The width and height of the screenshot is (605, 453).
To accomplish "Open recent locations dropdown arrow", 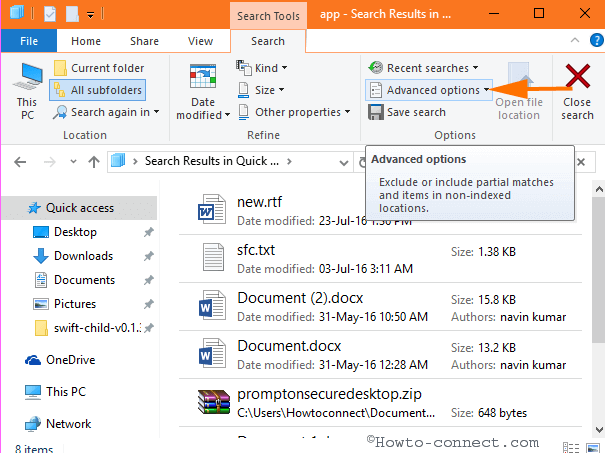I will tap(73, 162).
